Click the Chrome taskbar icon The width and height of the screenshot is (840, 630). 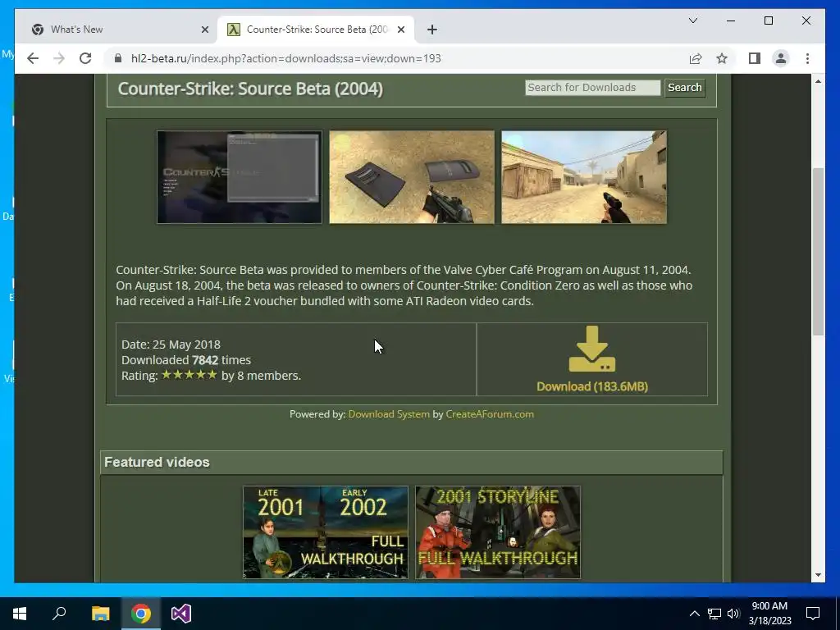coord(141,614)
